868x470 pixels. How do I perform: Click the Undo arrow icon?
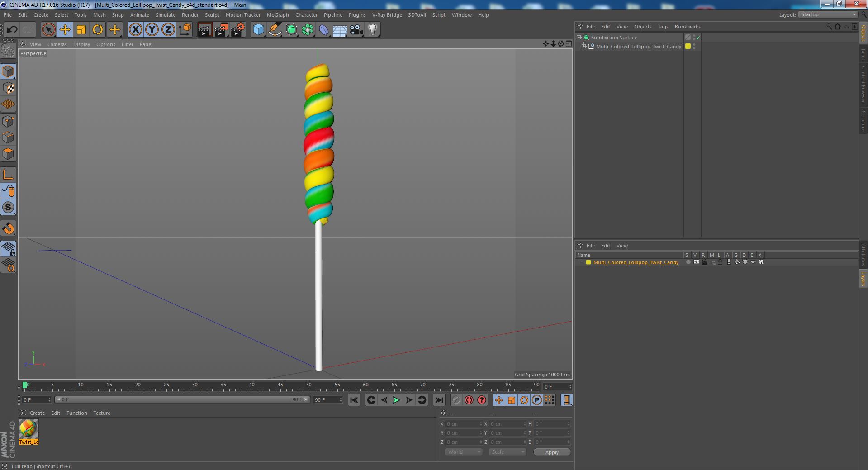[12, 30]
